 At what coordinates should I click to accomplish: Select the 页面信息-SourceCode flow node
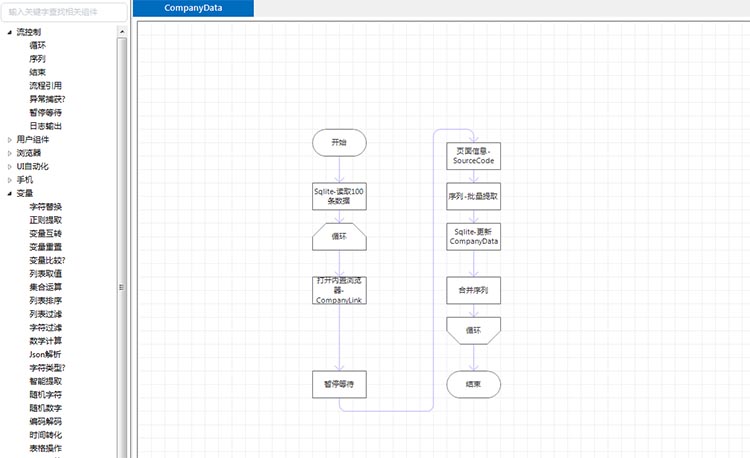474,156
